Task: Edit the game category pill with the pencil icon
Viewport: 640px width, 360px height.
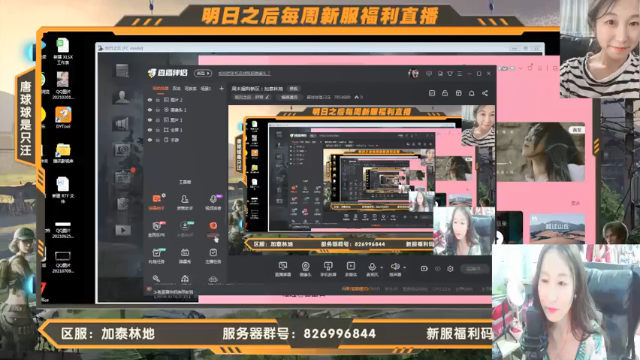Action: coord(252,97)
